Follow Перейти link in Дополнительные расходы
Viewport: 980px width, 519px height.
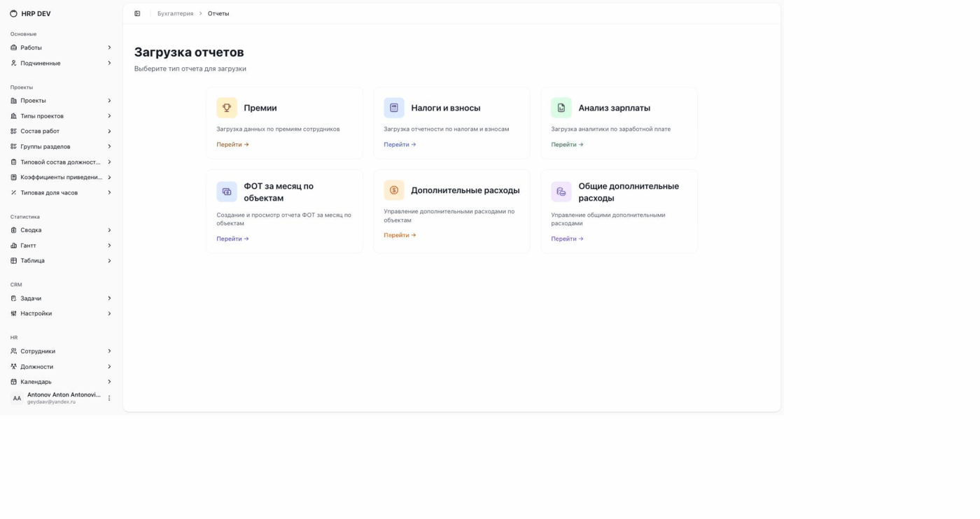[x=400, y=236]
